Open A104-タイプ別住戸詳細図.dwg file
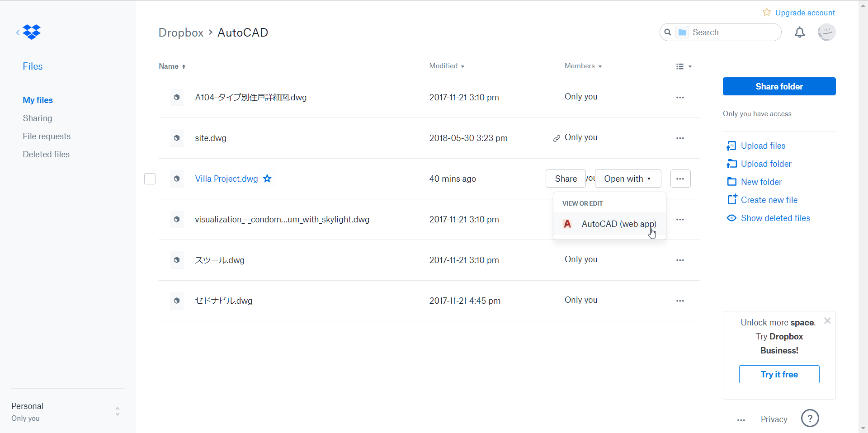Image resolution: width=868 pixels, height=433 pixels. click(x=250, y=97)
